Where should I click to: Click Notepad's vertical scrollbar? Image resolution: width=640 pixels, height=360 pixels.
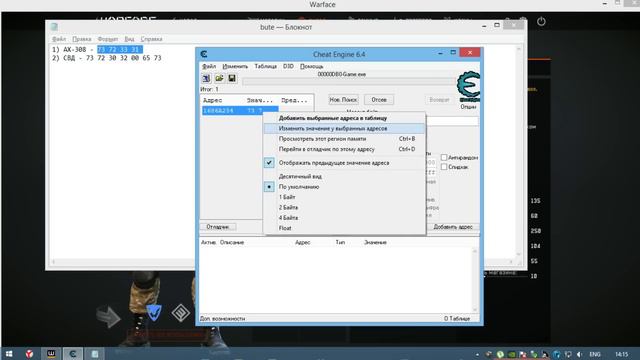[x=519, y=151]
